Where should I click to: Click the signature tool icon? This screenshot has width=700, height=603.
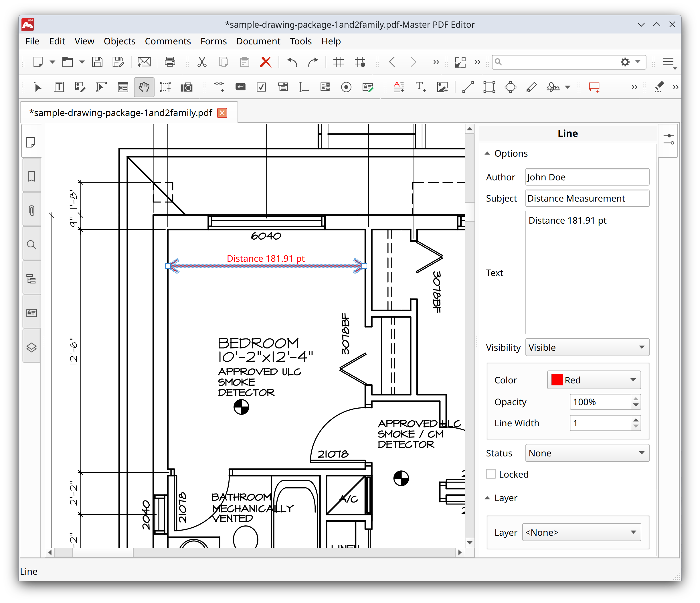(x=553, y=87)
